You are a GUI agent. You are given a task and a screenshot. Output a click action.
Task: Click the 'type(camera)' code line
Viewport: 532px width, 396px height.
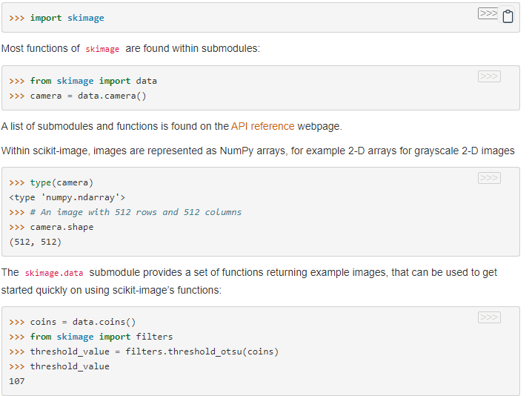(51, 182)
